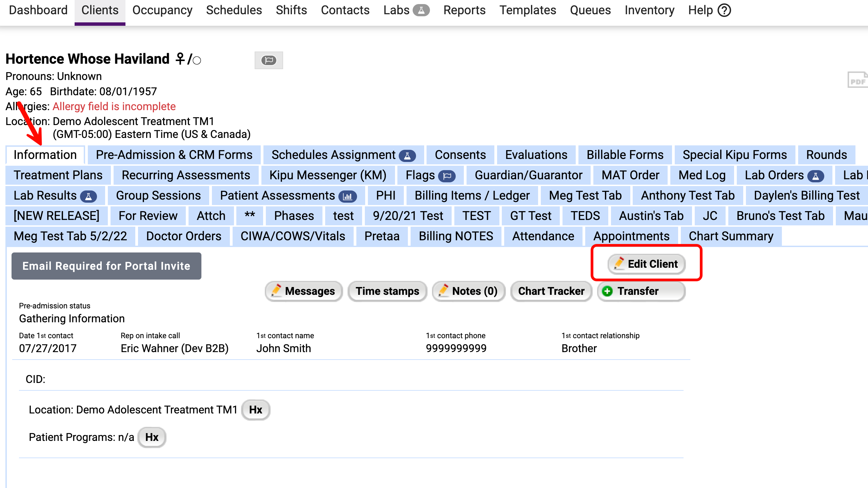Open the Notes (0) button
The height and width of the screenshot is (488, 868).
469,291
